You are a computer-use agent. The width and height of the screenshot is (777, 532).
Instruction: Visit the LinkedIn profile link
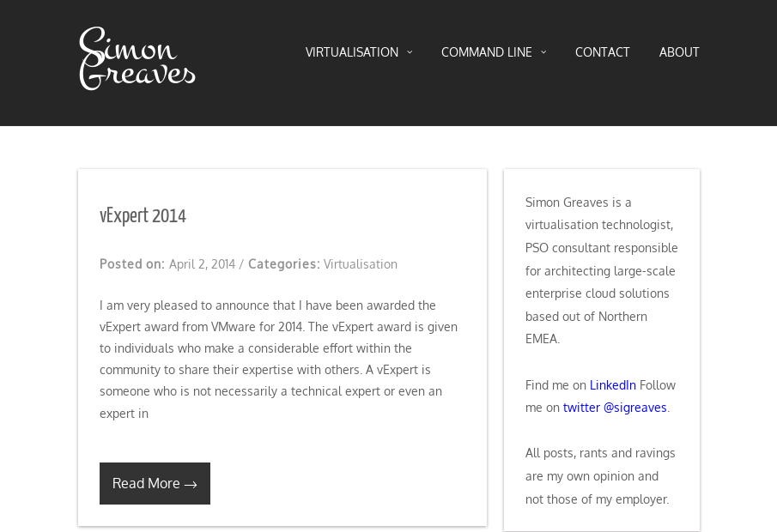tap(612, 385)
